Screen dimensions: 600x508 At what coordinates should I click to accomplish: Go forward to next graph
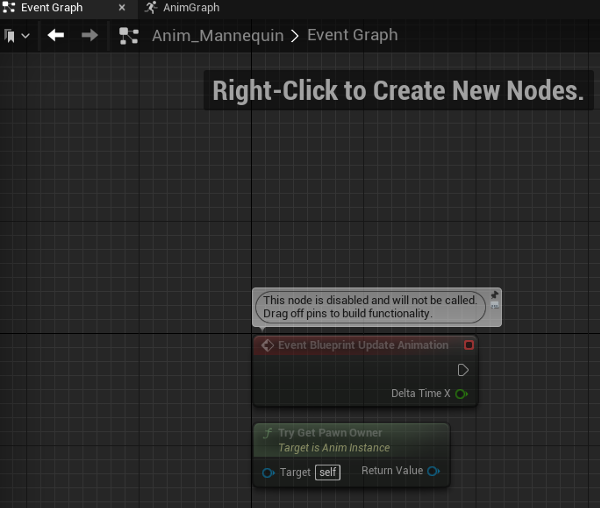[90, 36]
